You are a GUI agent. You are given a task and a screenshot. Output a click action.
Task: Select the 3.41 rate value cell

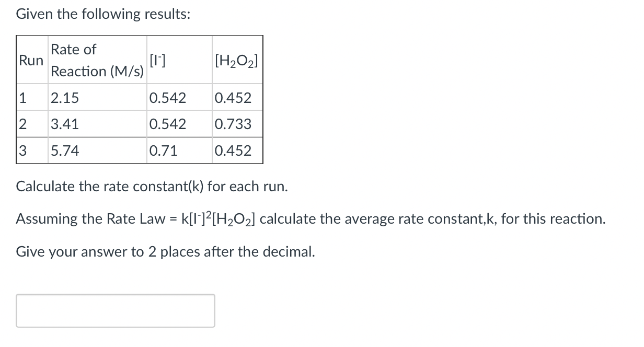coord(65,124)
